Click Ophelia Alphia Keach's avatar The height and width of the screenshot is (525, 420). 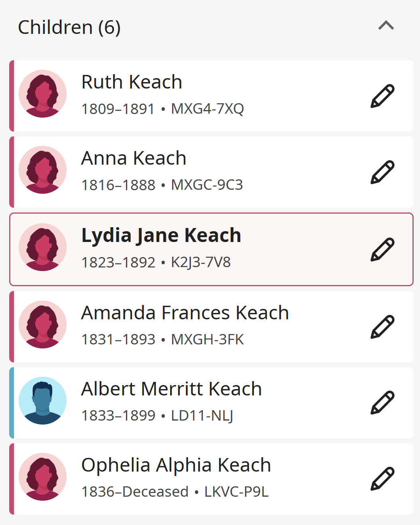click(x=43, y=477)
